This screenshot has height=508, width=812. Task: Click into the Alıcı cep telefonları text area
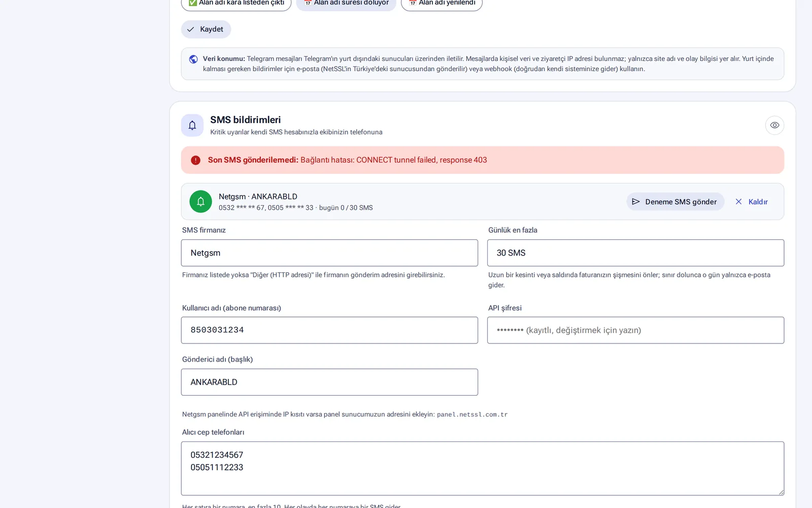coord(483,468)
